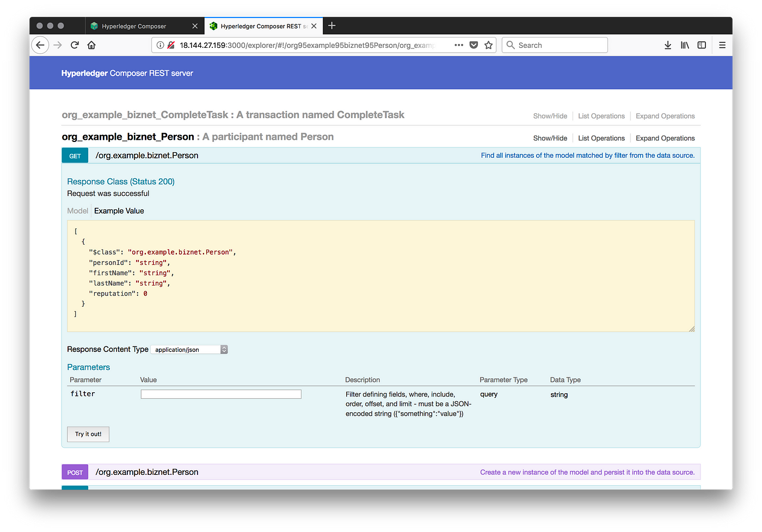Click the browser forward arrow
Viewport: 762px width, 532px height.
[x=58, y=45]
